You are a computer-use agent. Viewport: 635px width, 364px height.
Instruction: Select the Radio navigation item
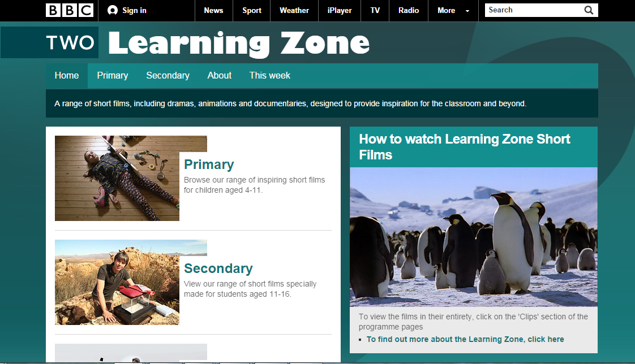408,11
